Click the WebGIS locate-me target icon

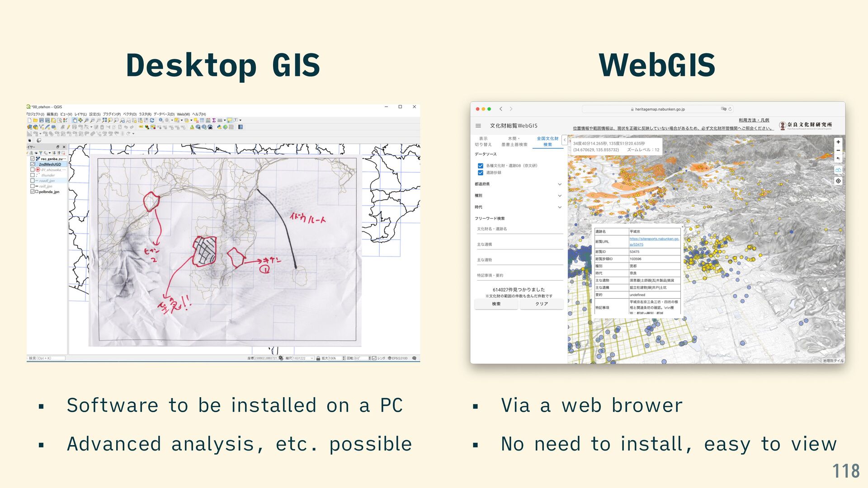[x=838, y=181]
